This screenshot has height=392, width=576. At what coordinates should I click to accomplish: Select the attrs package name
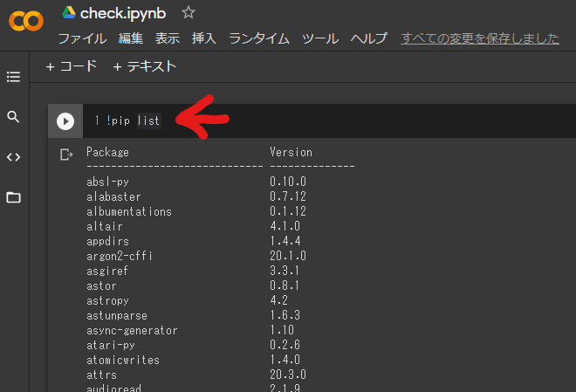(x=101, y=375)
